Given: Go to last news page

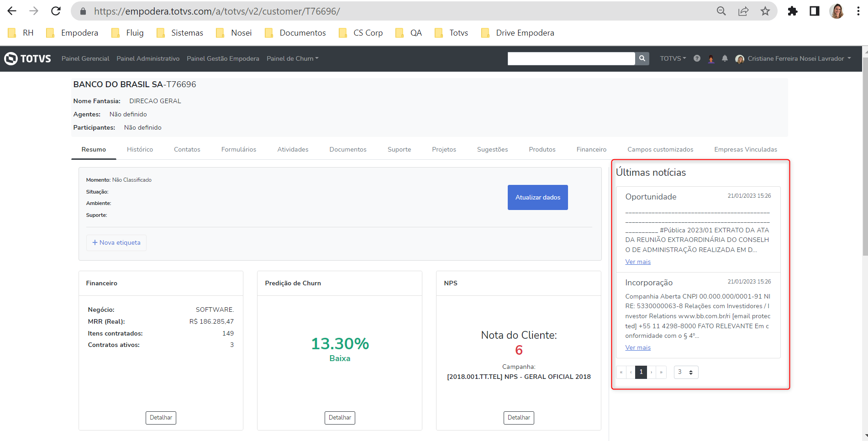Looking at the screenshot, I should pos(661,372).
